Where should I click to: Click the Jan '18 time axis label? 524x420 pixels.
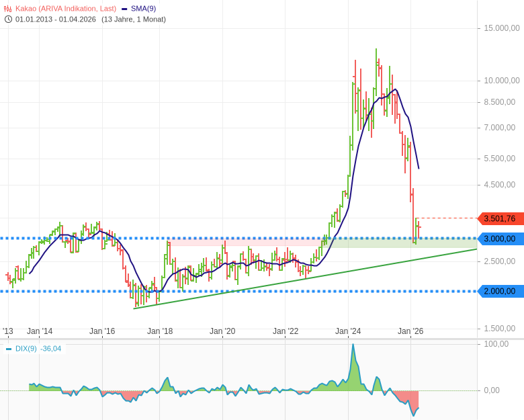[x=160, y=331]
